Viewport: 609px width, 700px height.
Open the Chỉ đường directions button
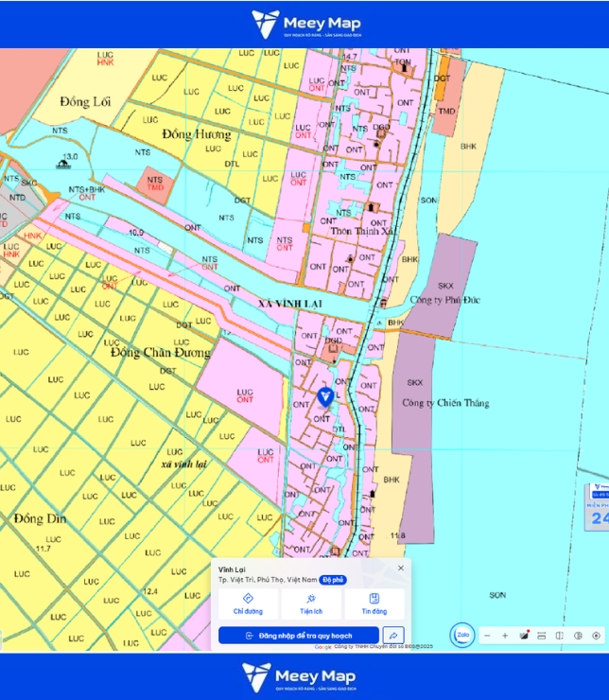coord(248,604)
